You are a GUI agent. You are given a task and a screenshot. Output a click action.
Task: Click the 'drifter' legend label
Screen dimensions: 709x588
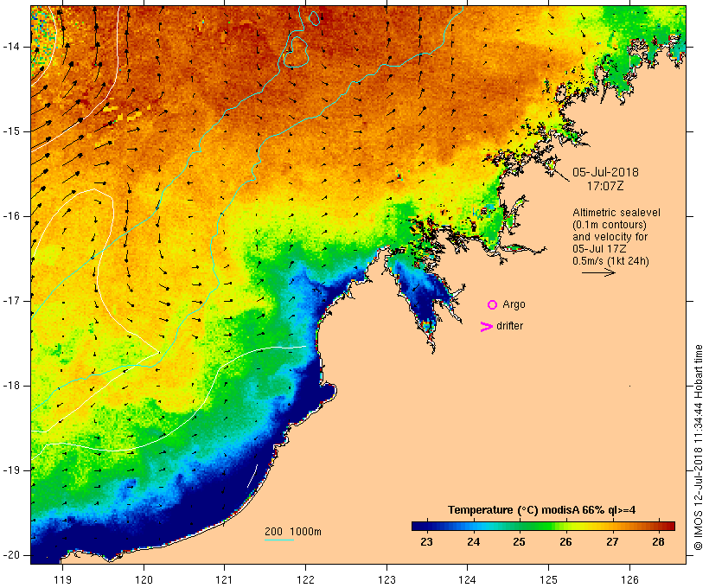pos(509,326)
